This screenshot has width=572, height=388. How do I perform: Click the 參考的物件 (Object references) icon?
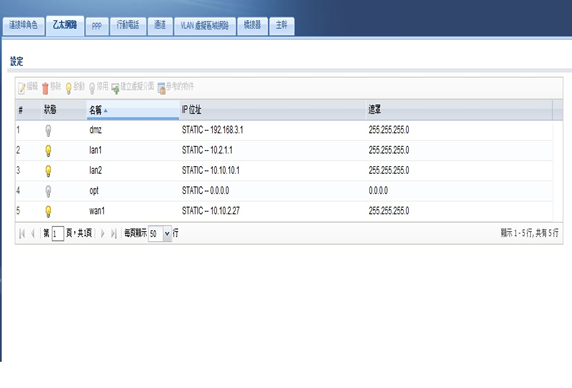point(161,89)
